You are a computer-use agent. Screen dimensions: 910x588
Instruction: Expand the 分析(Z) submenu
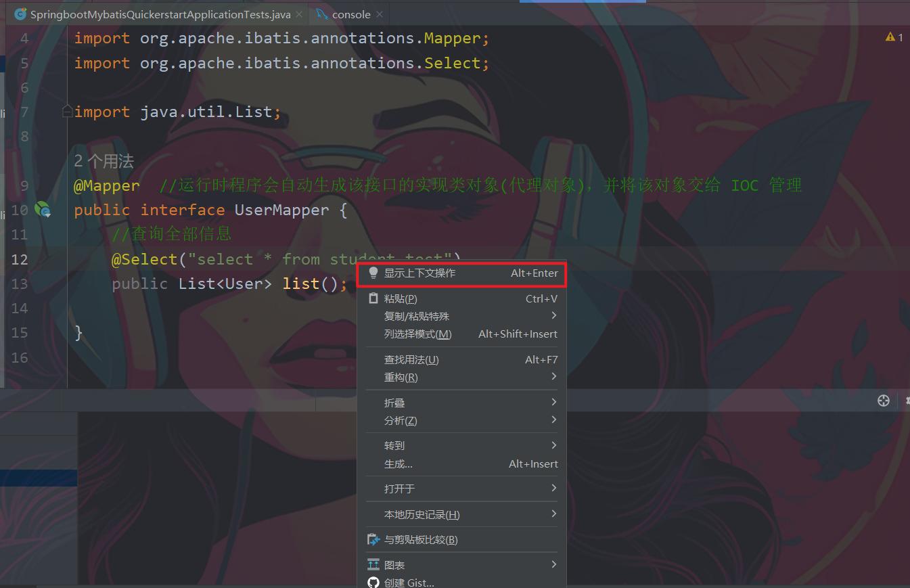tap(461, 420)
